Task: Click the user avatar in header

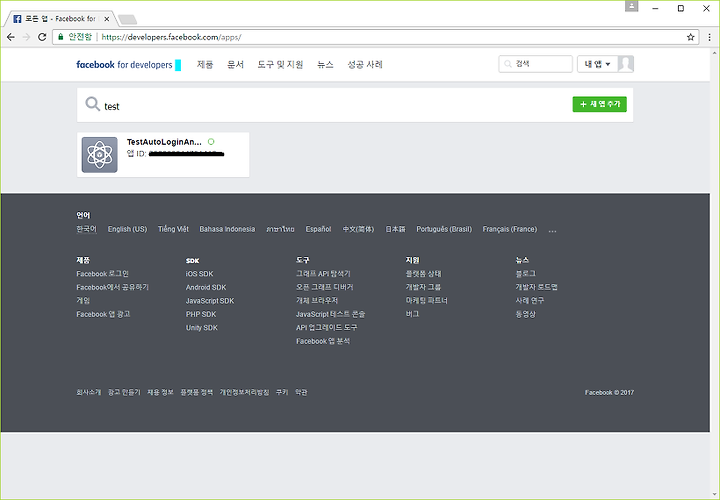Action: click(626, 64)
